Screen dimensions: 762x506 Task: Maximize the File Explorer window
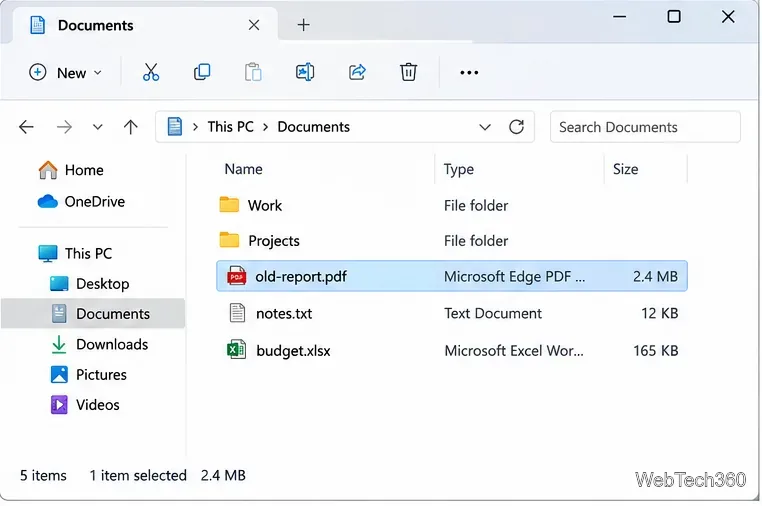(x=674, y=17)
